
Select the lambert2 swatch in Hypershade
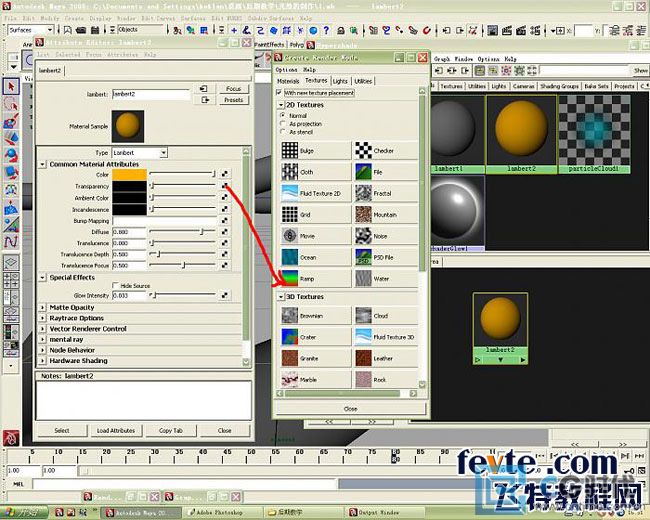pos(521,134)
